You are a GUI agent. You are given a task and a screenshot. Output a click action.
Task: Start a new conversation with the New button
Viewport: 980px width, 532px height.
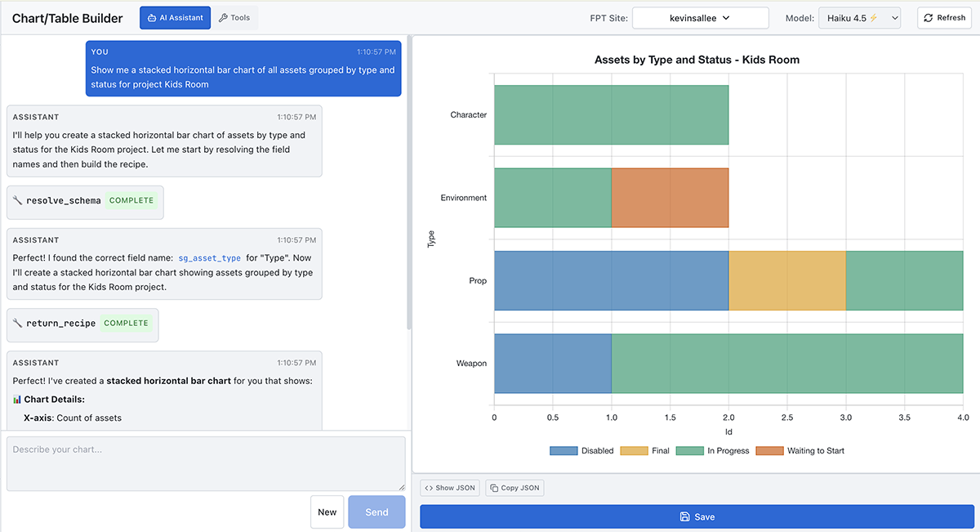click(x=327, y=512)
